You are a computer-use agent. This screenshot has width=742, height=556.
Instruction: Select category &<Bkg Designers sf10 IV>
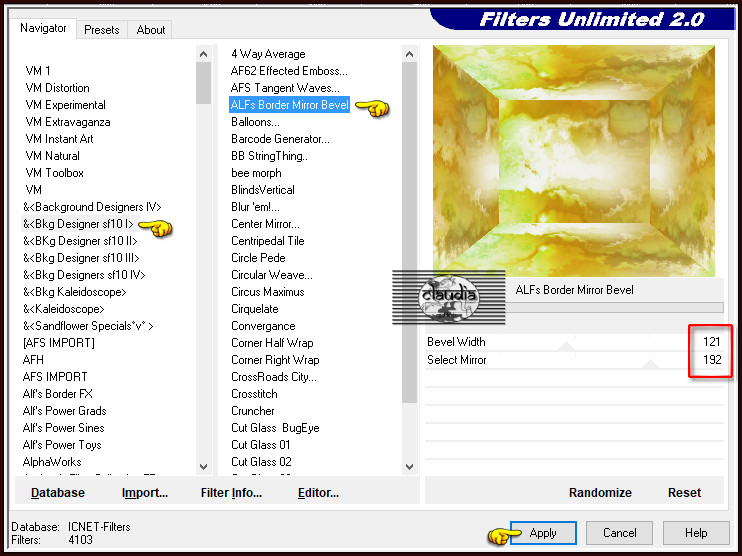[x=84, y=275]
